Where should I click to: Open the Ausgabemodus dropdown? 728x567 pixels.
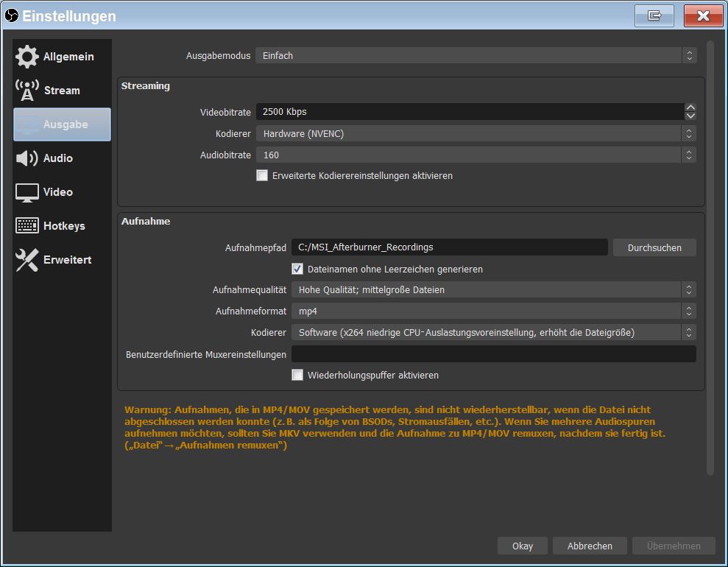pos(476,56)
